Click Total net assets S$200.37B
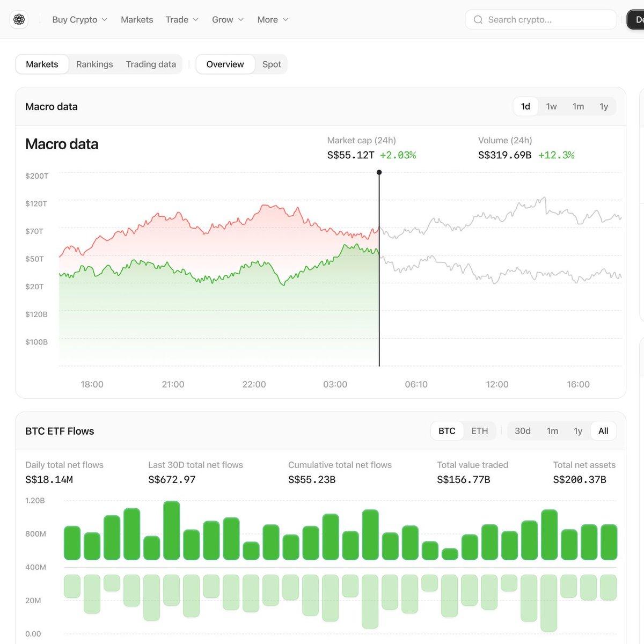Image resolution: width=644 pixels, height=644 pixels. click(580, 480)
